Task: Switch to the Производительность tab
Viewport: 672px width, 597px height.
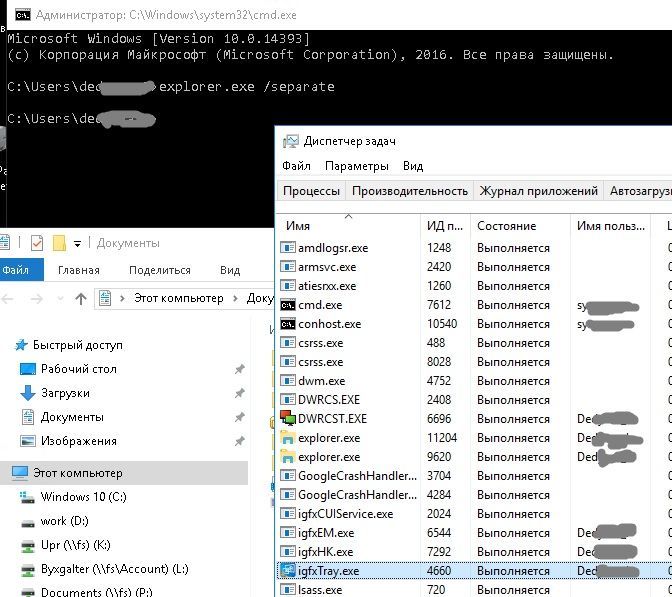Action: point(410,191)
